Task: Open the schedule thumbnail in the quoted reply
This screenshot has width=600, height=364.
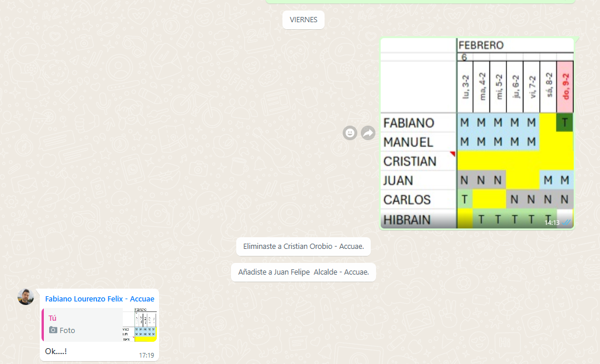Action: coord(140,325)
